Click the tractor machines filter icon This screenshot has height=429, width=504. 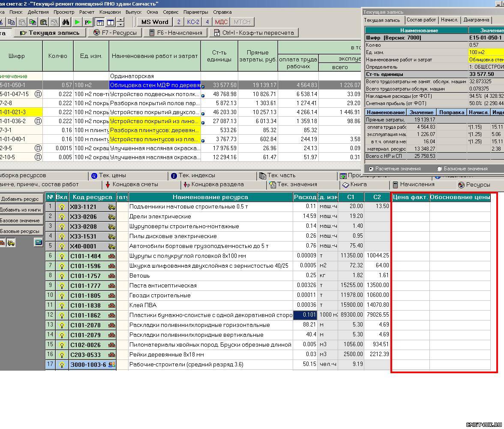(11, 243)
